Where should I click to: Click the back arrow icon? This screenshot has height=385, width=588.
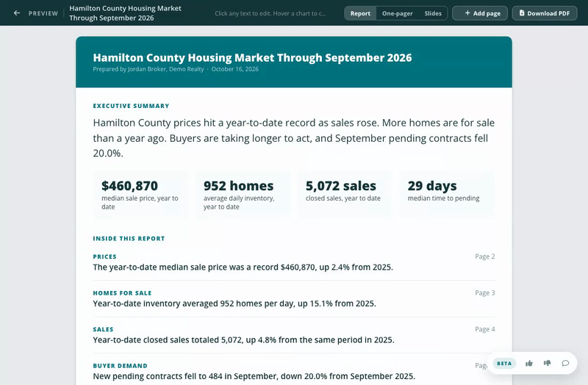pyautogui.click(x=17, y=13)
